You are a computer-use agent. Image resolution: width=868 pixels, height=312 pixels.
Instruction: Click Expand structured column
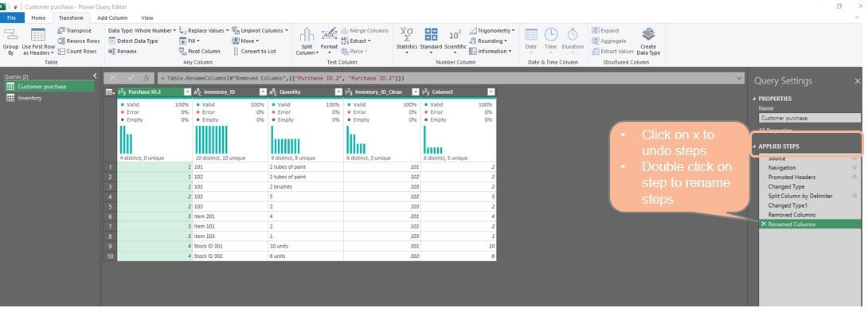point(605,30)
